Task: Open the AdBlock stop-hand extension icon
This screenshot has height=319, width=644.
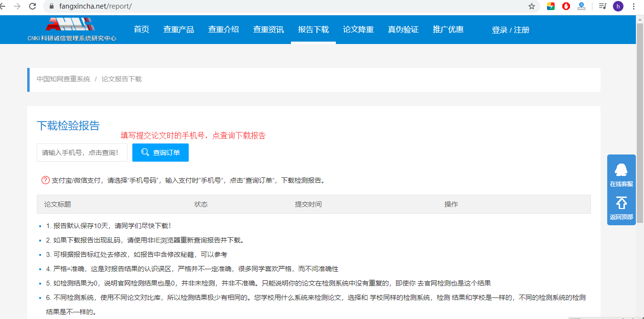Action: [x=566, y=7]
